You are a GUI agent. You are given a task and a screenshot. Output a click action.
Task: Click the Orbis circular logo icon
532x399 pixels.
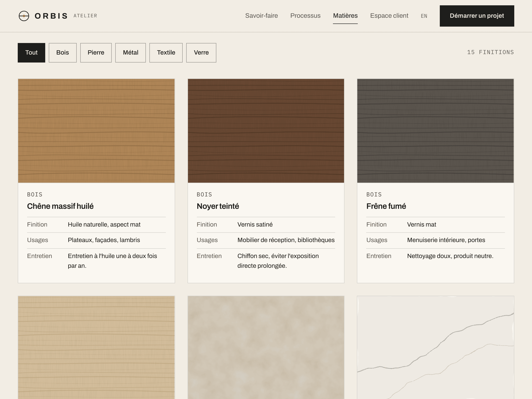coord(24,16)
